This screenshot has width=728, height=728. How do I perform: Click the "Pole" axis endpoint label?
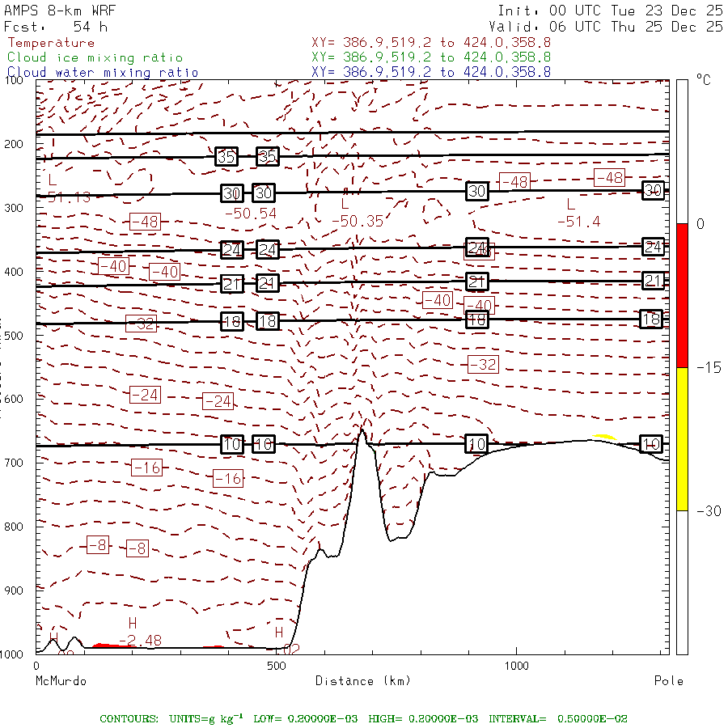[x=669, y=681]
